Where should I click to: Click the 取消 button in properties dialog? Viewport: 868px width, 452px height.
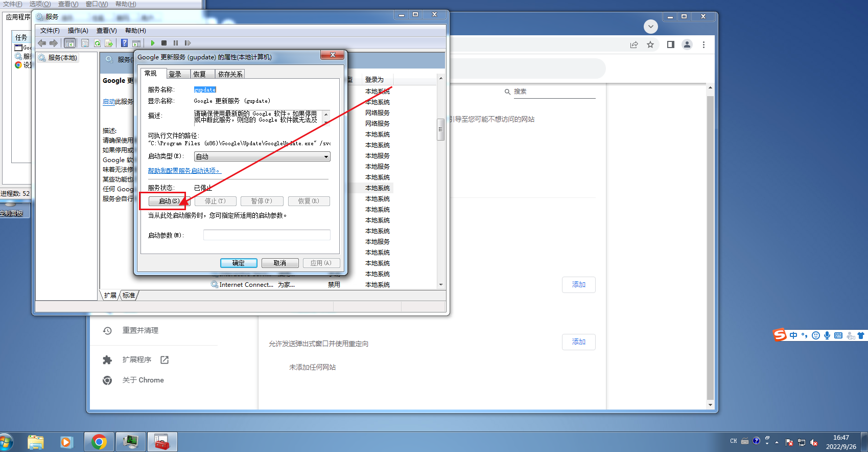pyautogui.click(x=280, y=263)
